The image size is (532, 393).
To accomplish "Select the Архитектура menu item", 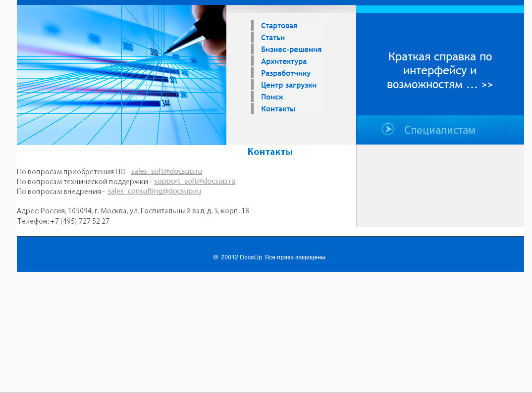I will click(x=284, y=61).
